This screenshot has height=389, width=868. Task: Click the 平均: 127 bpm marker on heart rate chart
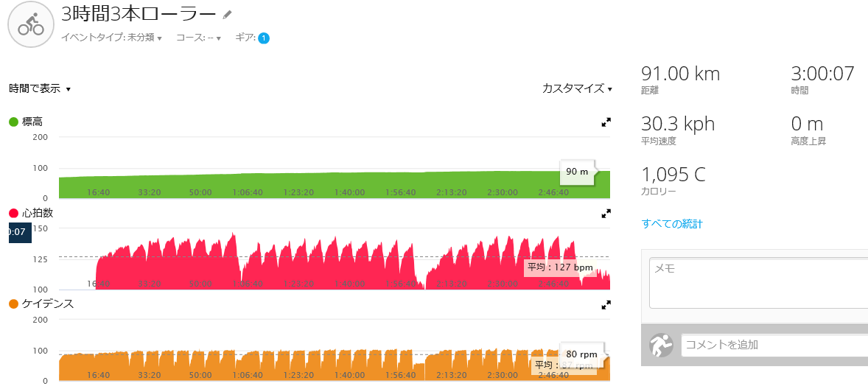pos(560,267)
